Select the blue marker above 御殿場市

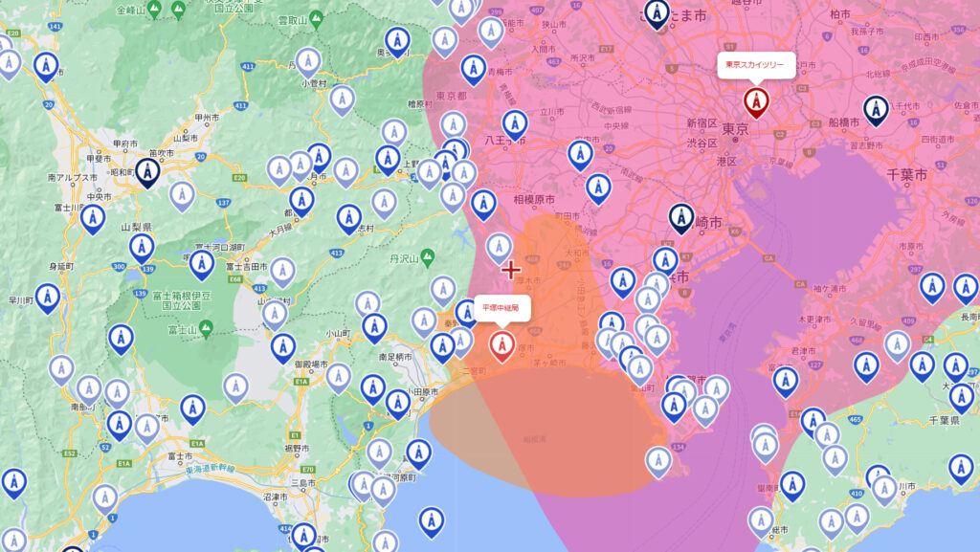coord(282,346)
